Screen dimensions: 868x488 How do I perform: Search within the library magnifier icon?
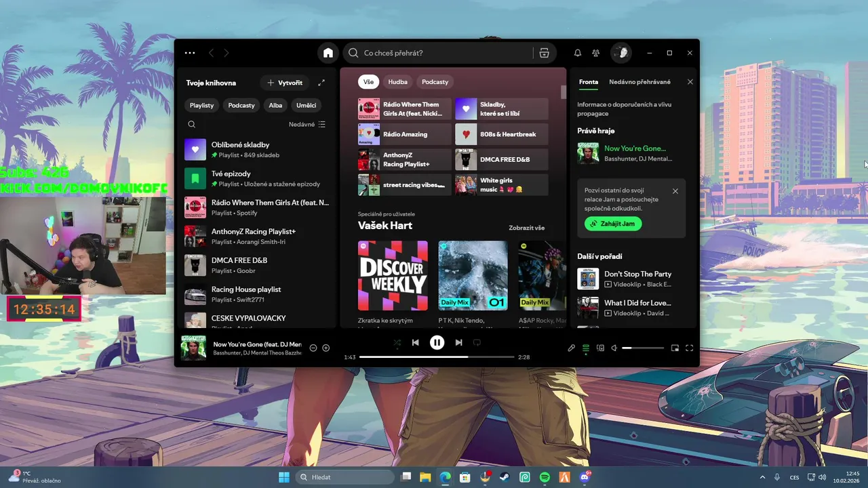[192, 124]
